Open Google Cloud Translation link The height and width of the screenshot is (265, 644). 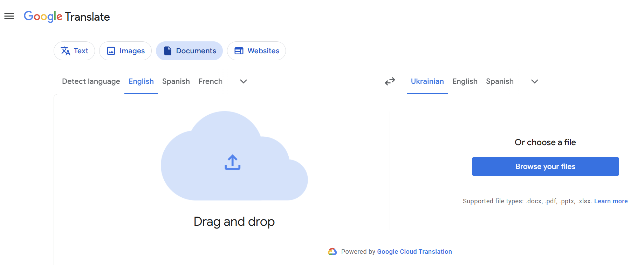click(x=415, y=252)
